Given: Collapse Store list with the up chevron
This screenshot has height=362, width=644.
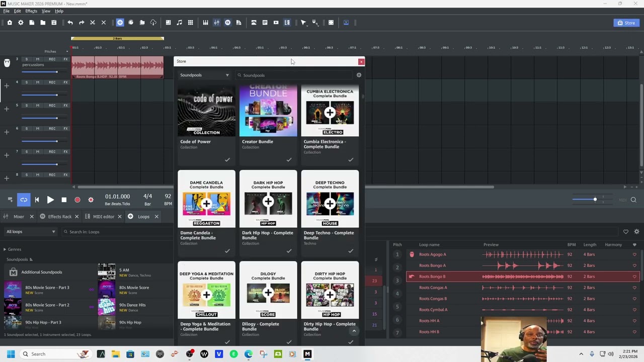Looking at the screenshot, I should pos(354,331).
